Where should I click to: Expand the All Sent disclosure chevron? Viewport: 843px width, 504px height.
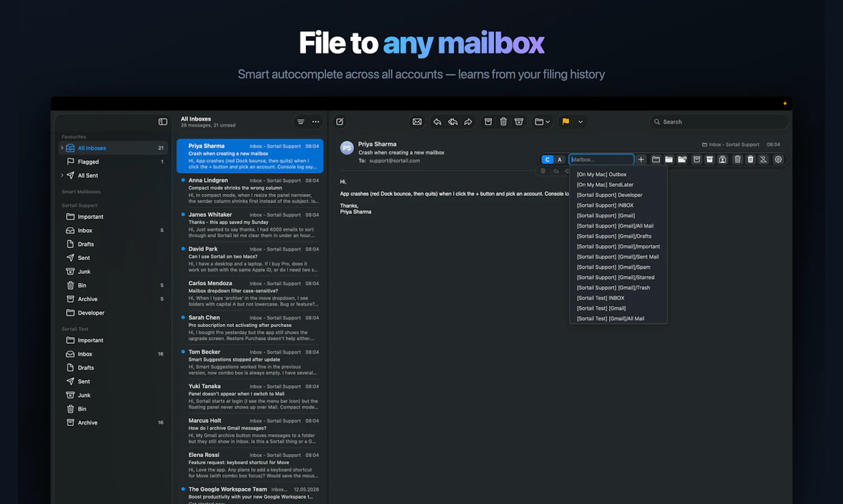(62, 175)
